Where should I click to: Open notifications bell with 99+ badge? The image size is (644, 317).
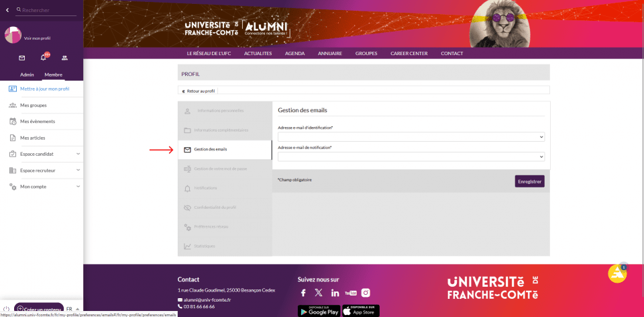[x=44, y=58]
